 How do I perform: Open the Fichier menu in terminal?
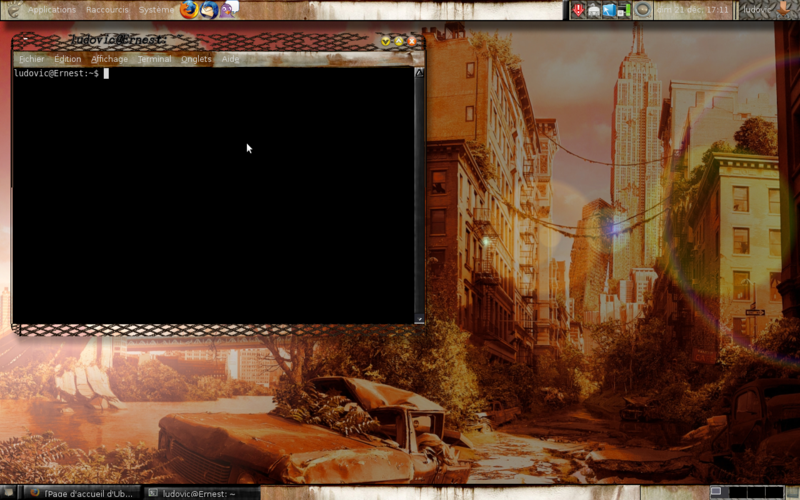click(x=32, y=59)
